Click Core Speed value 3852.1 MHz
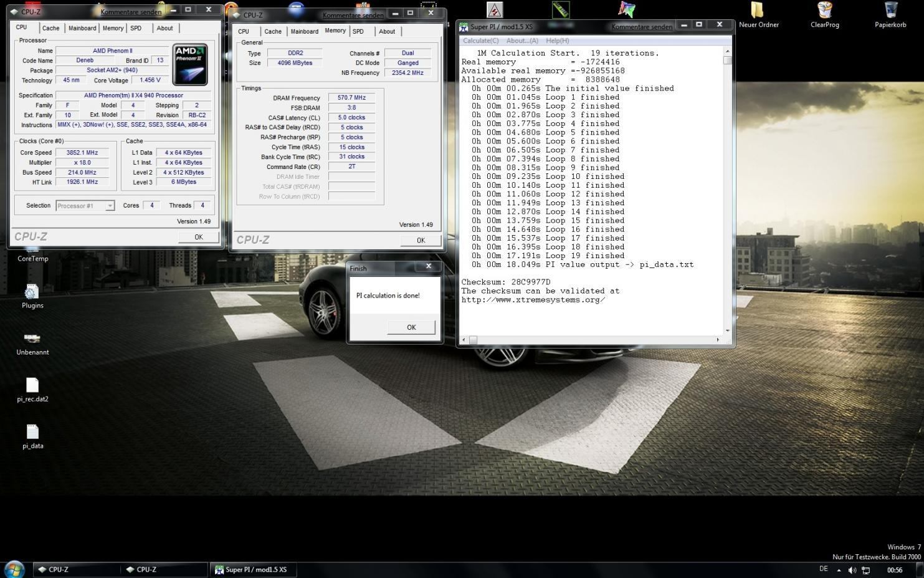 click(82, 152)
